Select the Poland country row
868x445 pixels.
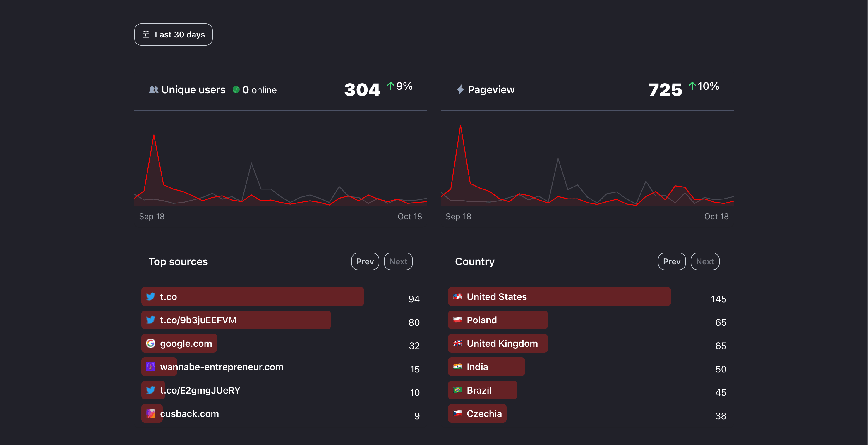click(497, 320)
